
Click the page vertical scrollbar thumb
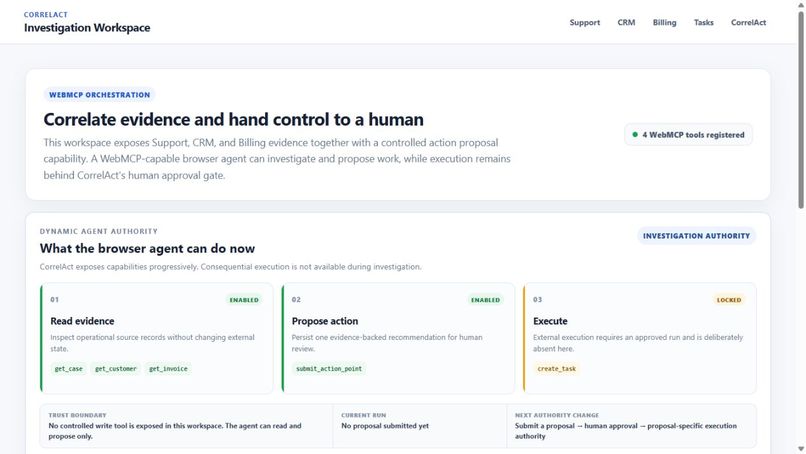click(801, 110)
